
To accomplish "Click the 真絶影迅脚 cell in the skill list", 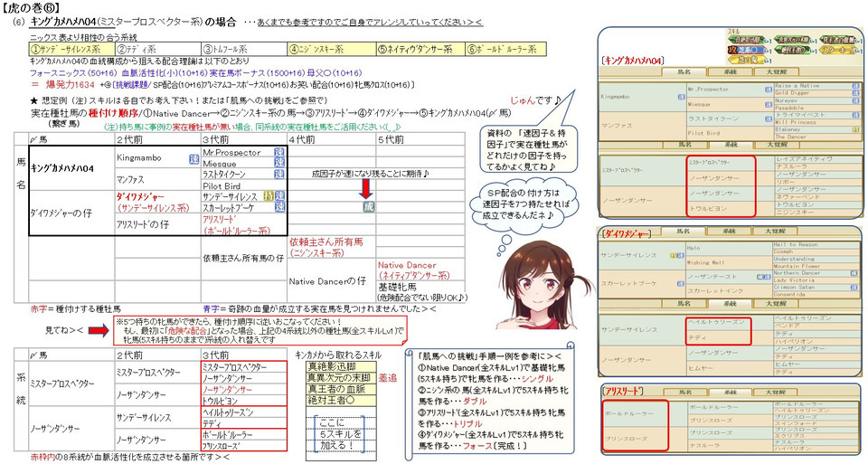I will [x=341, y=366].
